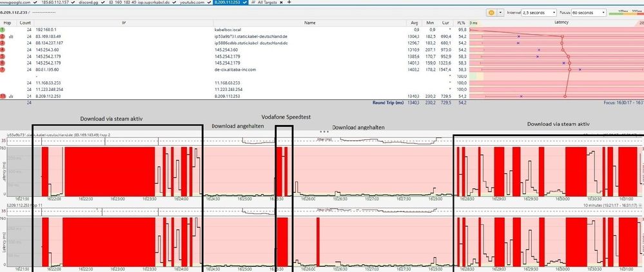Sort by the IP column header

point(124,23)
